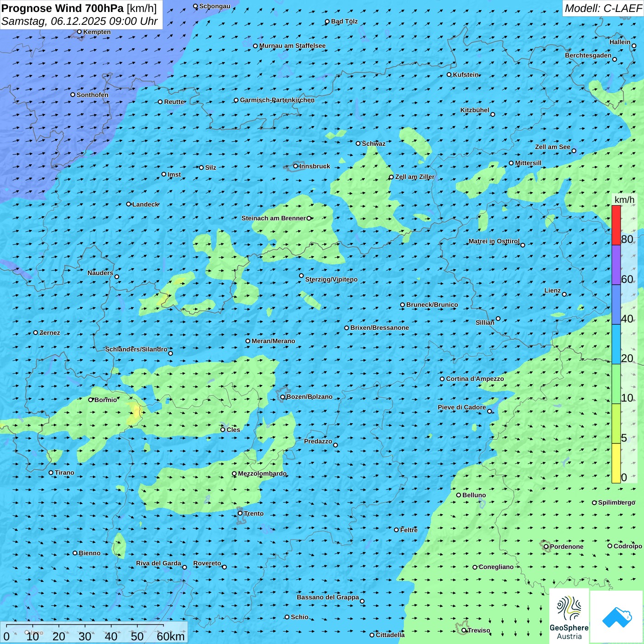The width and height of the screenshot is (644, 644).
Task: Click the red segment of the wind legend
Action: click(x=616, y=225)
